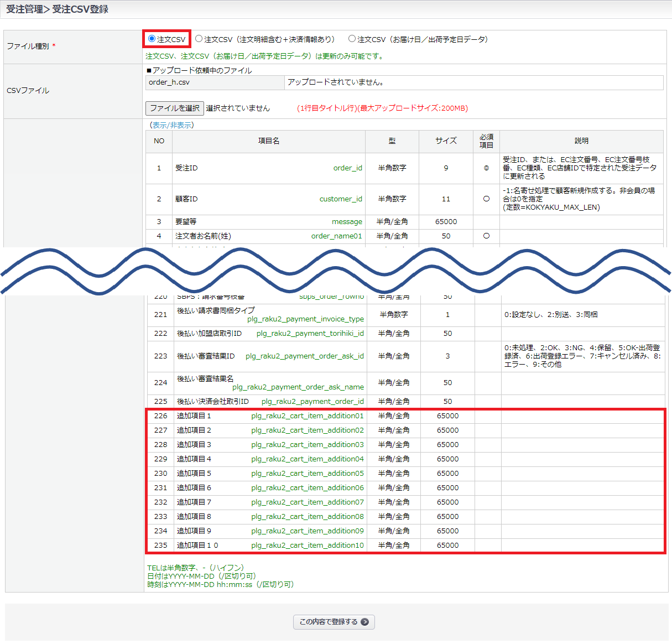Click the order_id field name
This screenshot has width=672, height=644.
(x=347, y=168)
